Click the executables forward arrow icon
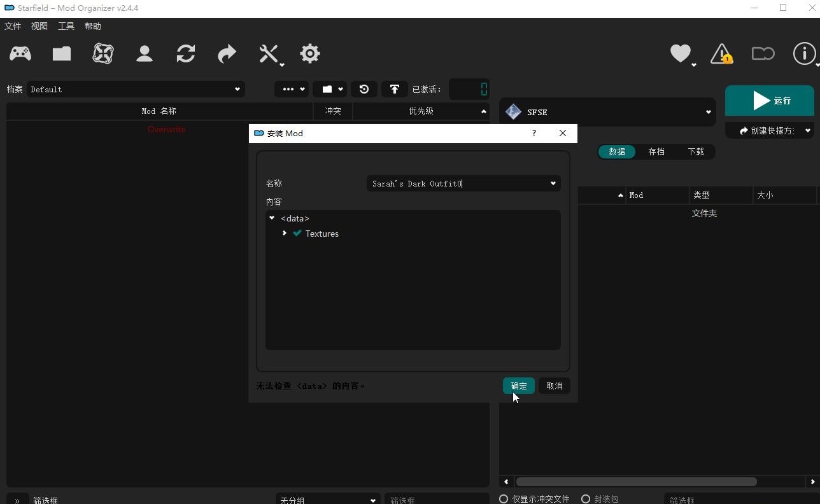This screenshot has width=820, height=504. tap(227, 53)
